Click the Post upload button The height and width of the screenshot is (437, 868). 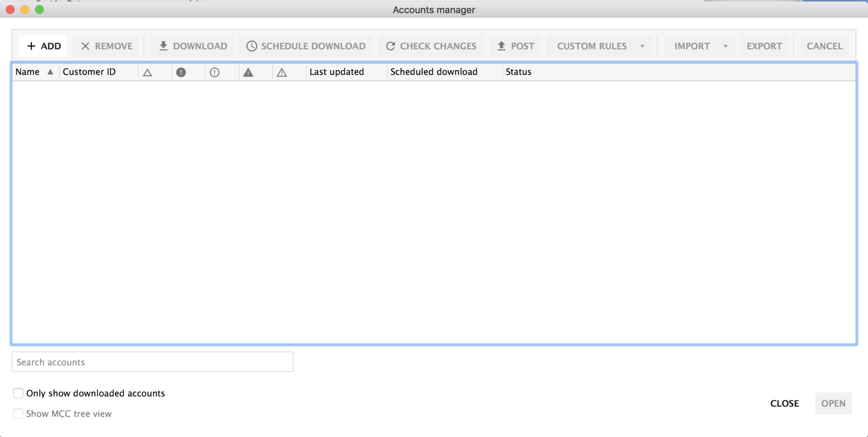[515, 46]
